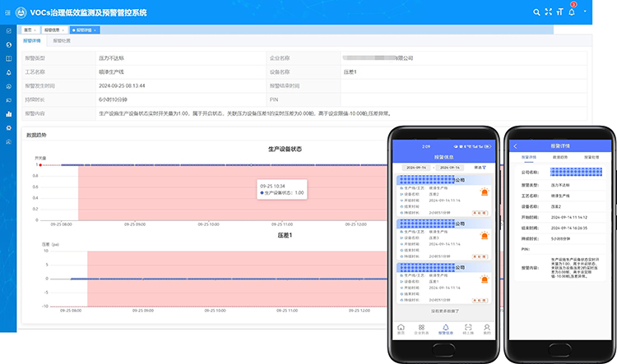Open the 筛选 filter on phone alarm list
Screen dimensions: 617x364
tap(480, 167)
